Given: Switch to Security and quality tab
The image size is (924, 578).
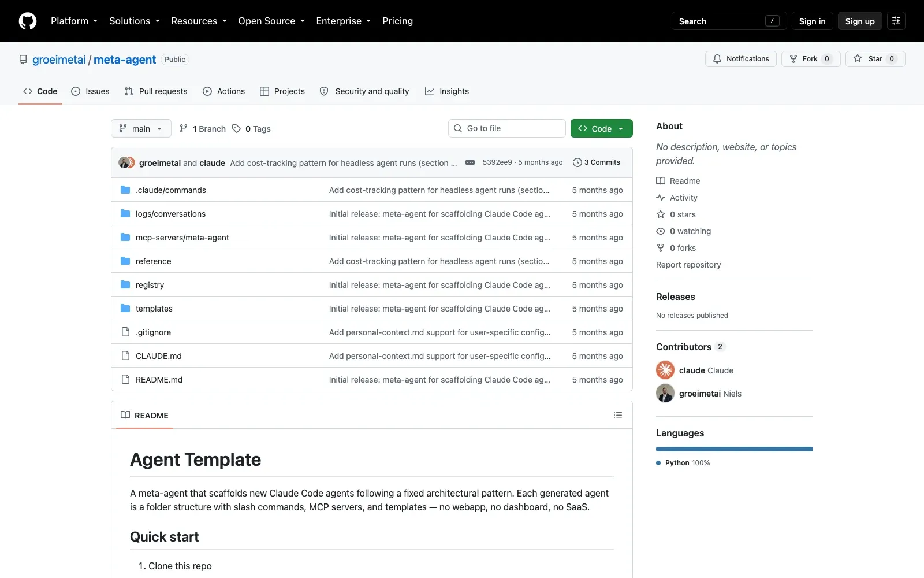Looking at the screenshot, I should (364, 91).
